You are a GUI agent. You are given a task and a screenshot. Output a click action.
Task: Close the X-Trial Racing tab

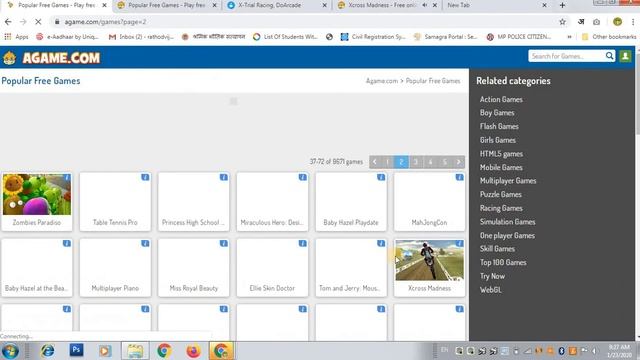pos(324,5)
